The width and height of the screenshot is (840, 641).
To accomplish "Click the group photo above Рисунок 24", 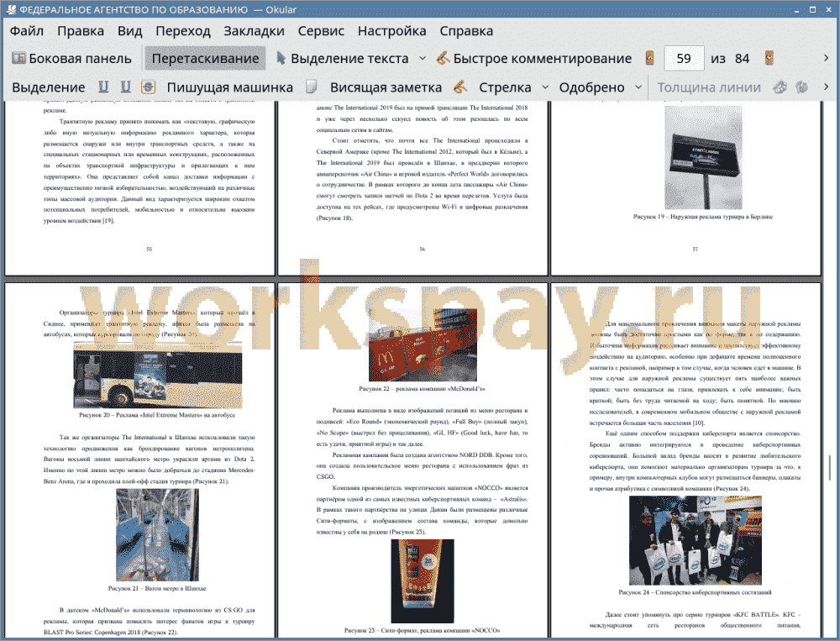I will pyautogui.click(x=696, y=540).
